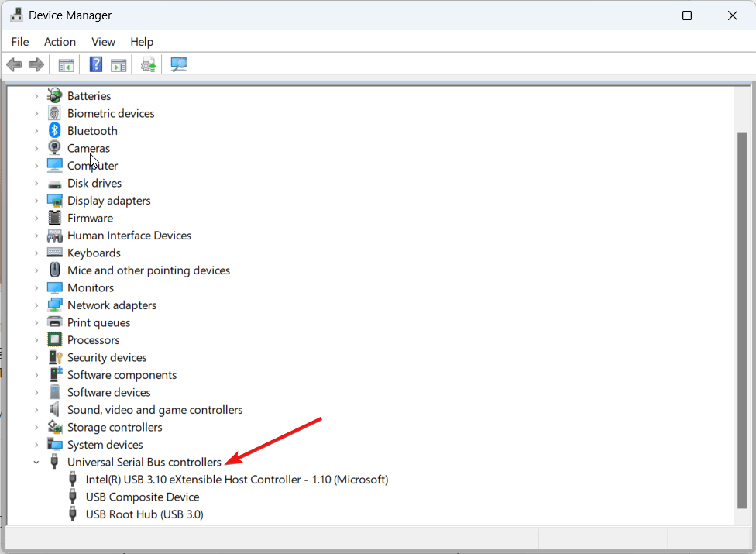Select Intel(R) USB 3.10 eXtensible Host Controller
The width and height of the screenshot is (756, 554).
pyautogui.click(x=237, y=480)
